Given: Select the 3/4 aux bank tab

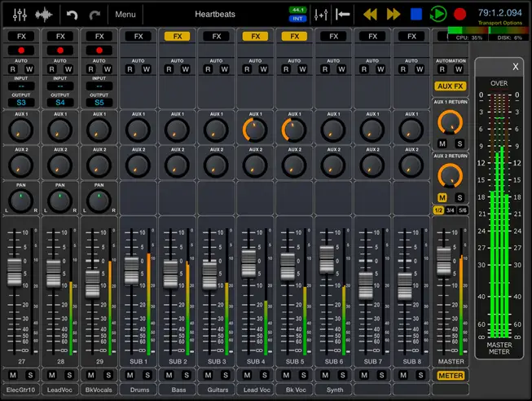Looking at the screenshot, I should (451, 210).
